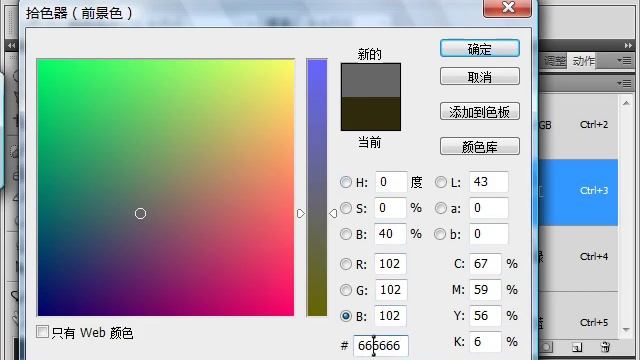Select the H (hue) radio button
Viewport: 640px width, 360px height.
pyautogui.click(x=346, y=182)
